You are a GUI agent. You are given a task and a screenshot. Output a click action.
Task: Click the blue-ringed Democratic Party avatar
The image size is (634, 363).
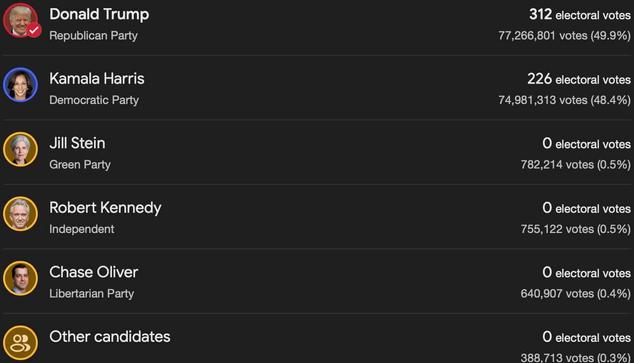(20, 85)
